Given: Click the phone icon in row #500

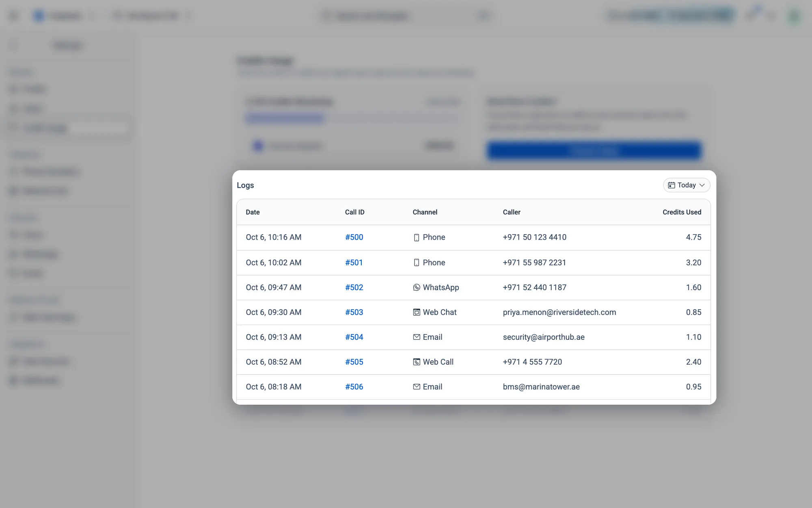Looking at the screenshot, I should (x=417, y=237).
